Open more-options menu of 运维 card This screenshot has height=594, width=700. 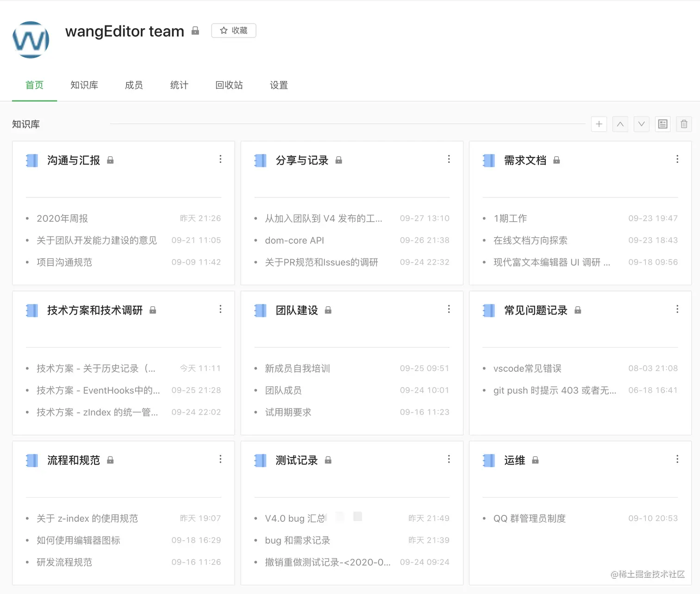click(x=677, y=459)
